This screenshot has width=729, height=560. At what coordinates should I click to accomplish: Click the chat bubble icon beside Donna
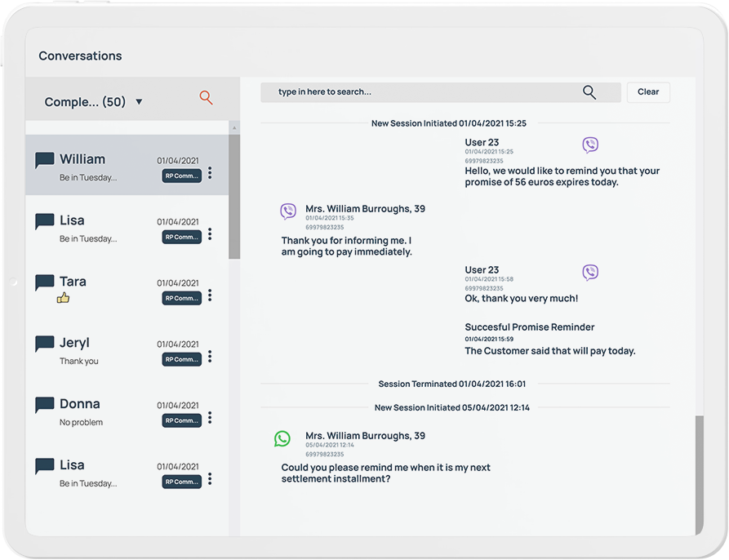(x=45, y=405)
